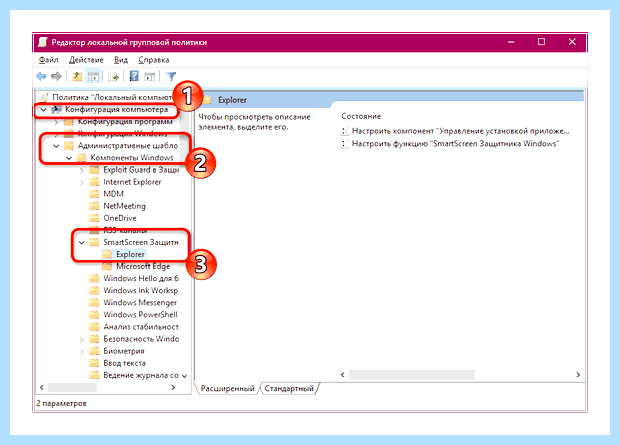Select the Политика Локальный компьютер root
This screenshot has height=445, width=620.
click(112, 97)
